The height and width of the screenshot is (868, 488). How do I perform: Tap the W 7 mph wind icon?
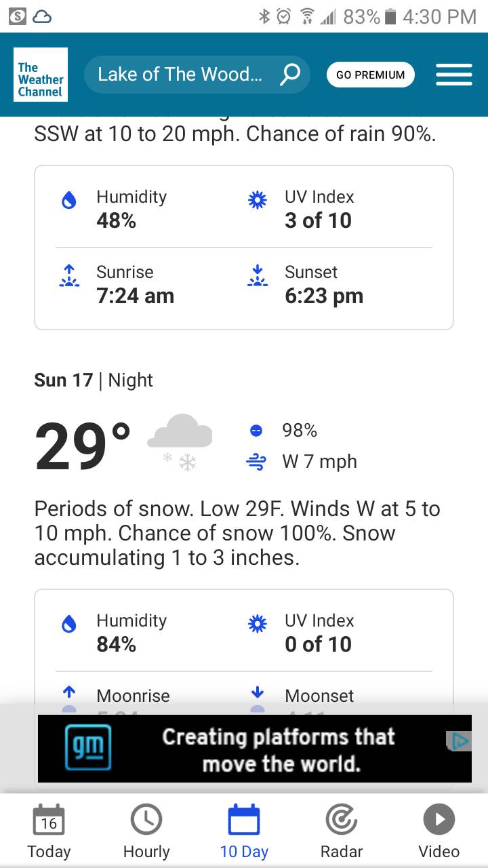(256, 462)
